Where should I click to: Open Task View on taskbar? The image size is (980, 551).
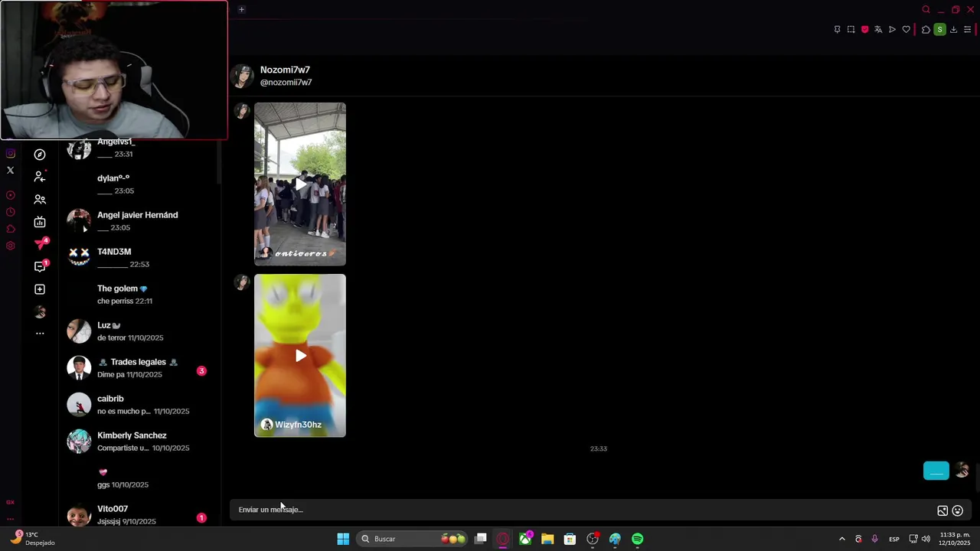pyautogui.click(x=480, y=539)
